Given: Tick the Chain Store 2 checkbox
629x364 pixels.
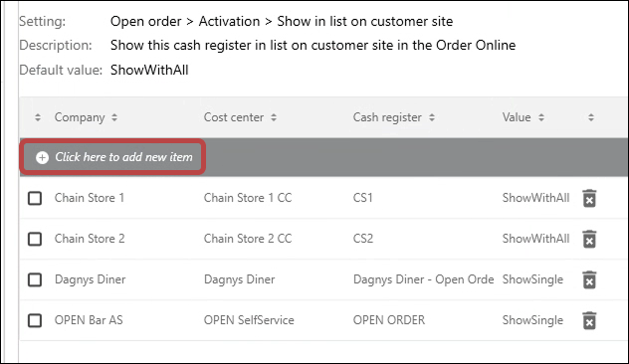Looking at the screenshot, I should coord(35,239).
